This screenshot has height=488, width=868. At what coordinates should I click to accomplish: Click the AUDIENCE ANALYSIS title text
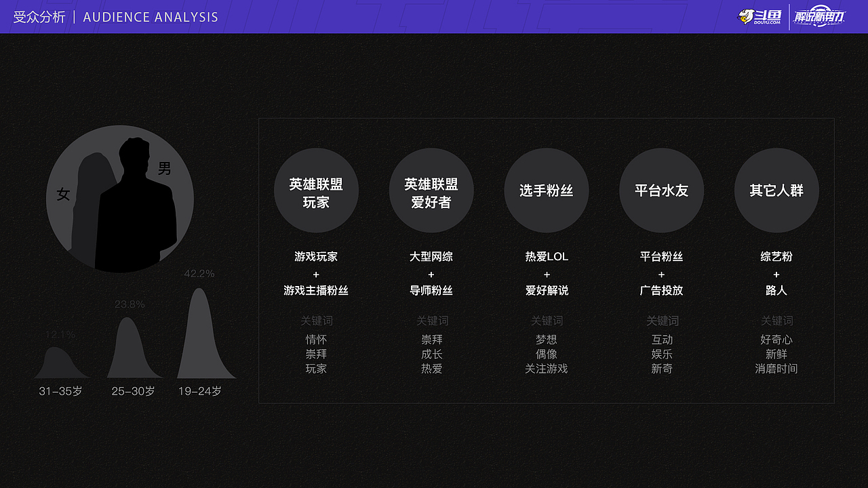point(151,17)
